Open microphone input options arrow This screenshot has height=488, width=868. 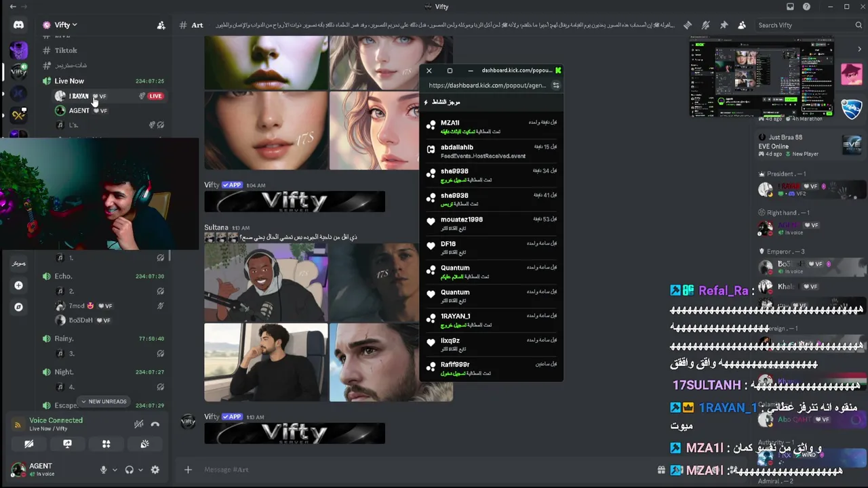pyautogui.click(x=114, y=470)
